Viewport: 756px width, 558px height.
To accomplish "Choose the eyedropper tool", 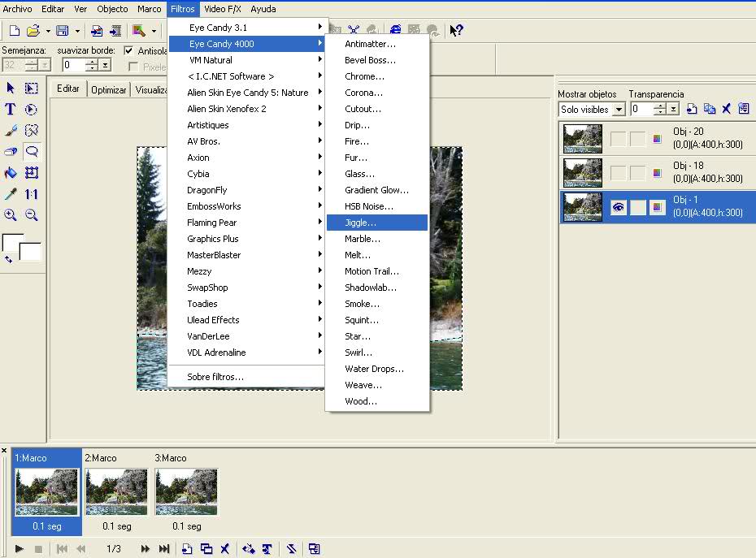I will click(x=10, y=194).
